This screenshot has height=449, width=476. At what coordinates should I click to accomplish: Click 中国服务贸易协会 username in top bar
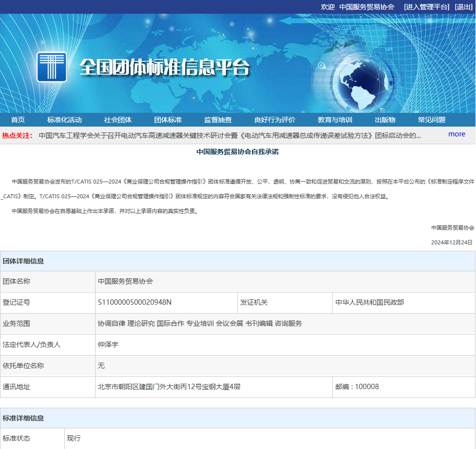[x=367, y=7]
